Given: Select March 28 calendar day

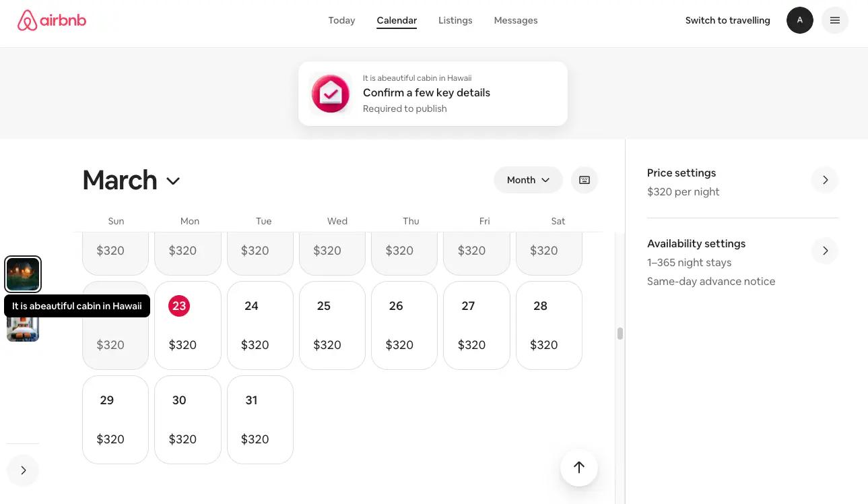Looking at the screenshot, I should [x=549, y=325].
